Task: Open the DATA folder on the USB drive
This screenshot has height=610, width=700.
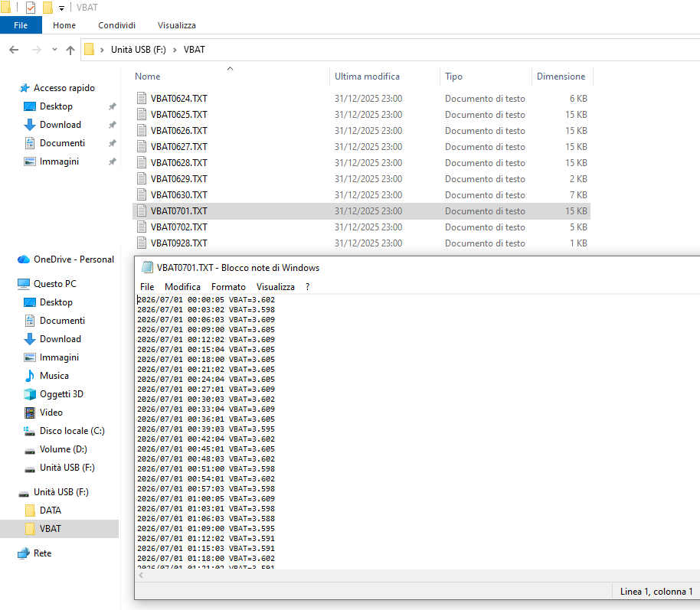Action: (x=51, y=510)
